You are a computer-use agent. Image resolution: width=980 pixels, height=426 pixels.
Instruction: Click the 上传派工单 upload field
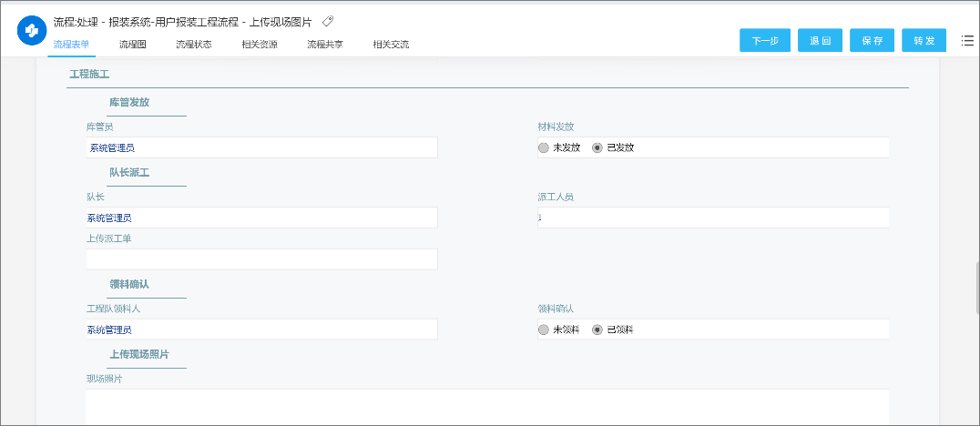pos(261,259)
